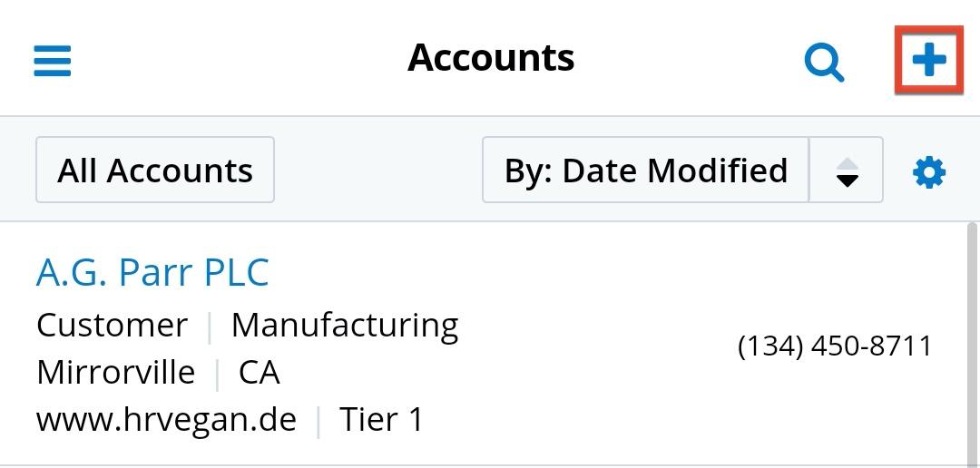
Task: Click the www.hrvegan.de website text
Action: [x=166, y=420]
